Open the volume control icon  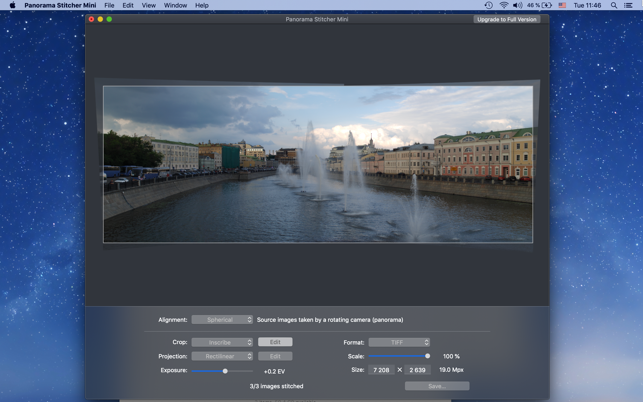[518, 5]
